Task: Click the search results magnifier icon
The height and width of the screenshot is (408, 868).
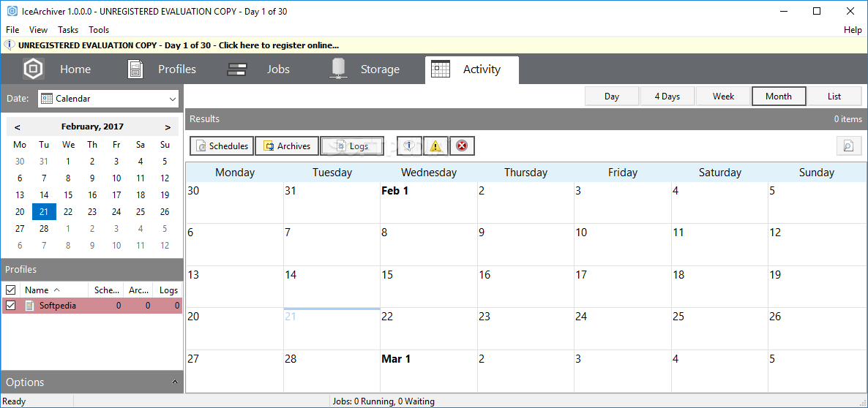Action: click(849, 146)
